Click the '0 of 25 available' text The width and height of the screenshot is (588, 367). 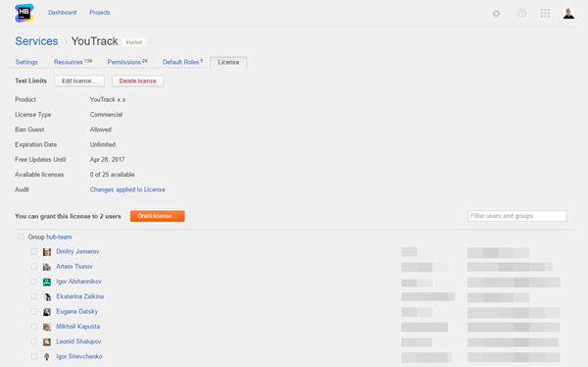pos(112,175)
